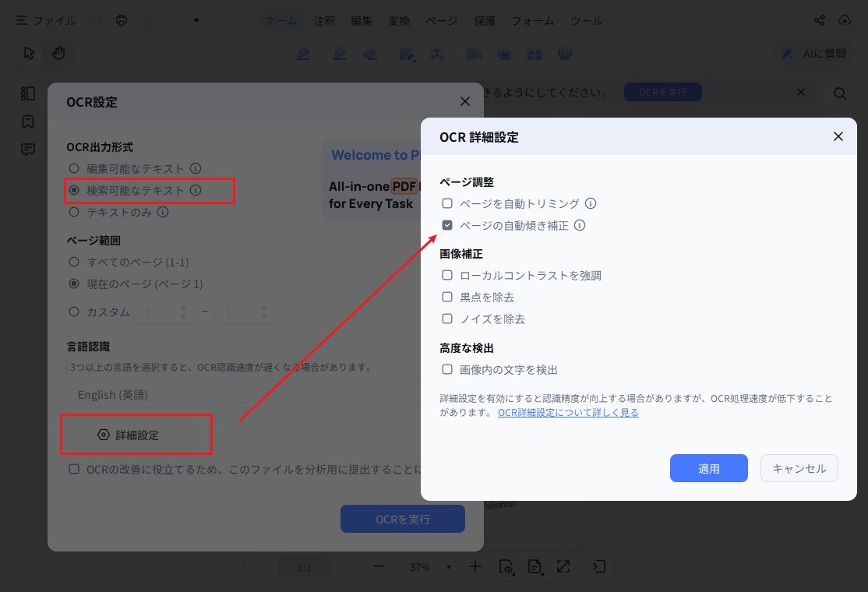The height and width of the screenshot is (592, 868).
Task: Click the share icon at top right
Action: tap(819, 20)
